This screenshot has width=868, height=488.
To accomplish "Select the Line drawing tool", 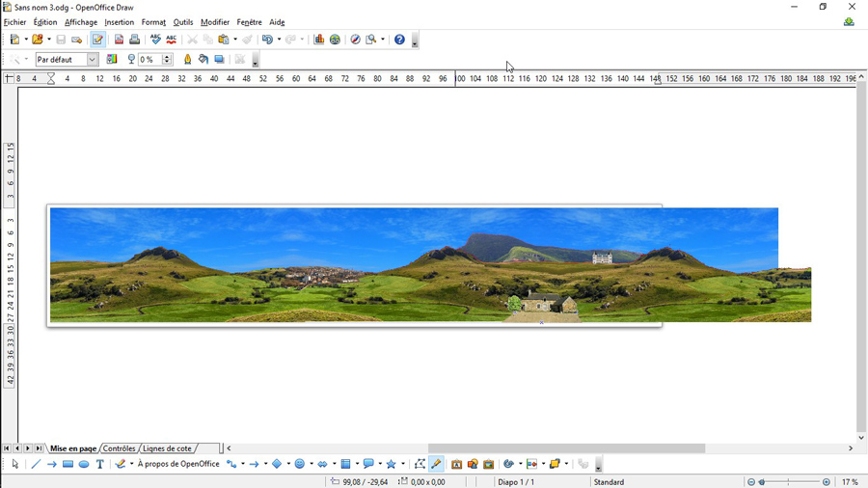I will 36,464.
